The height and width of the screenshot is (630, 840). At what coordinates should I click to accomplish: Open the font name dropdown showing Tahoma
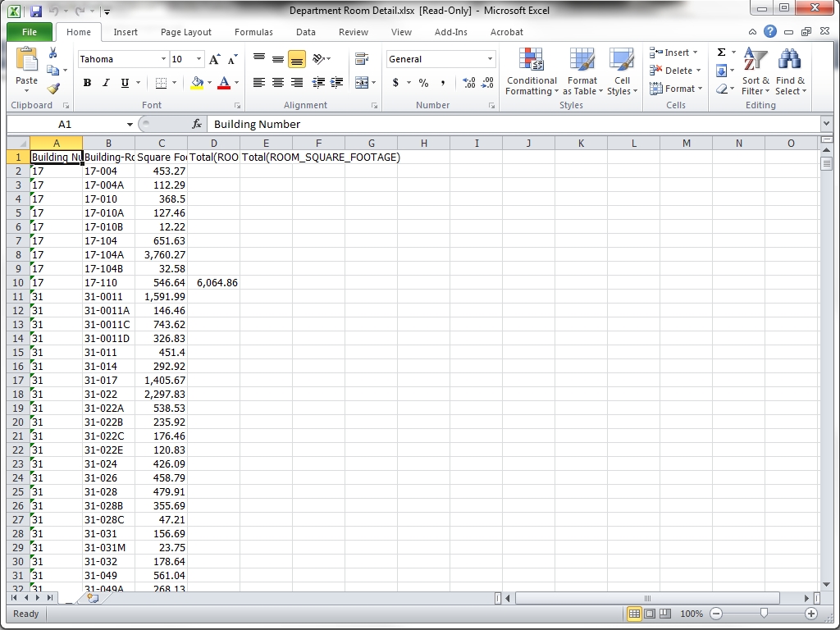(163, 59)
